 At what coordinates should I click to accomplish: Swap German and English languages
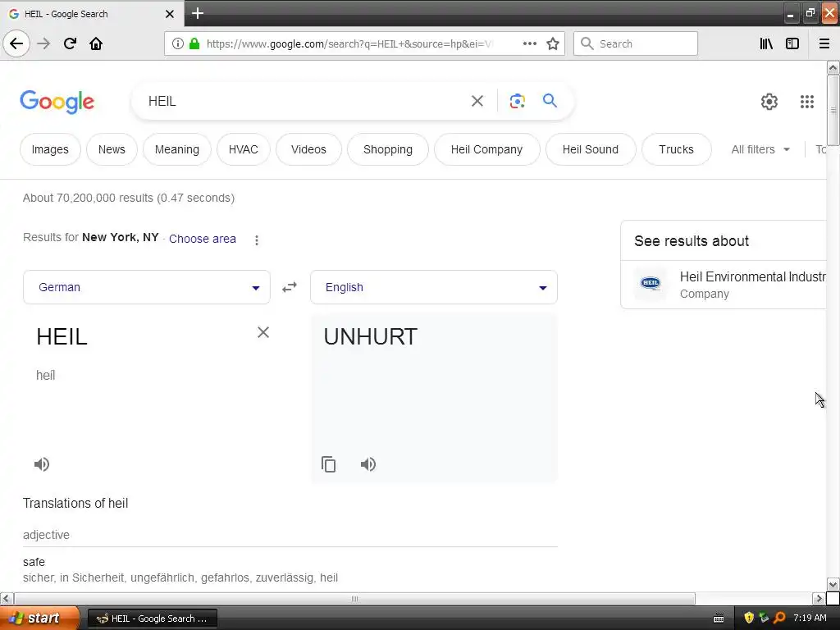pyautogui.click(x=290, y=287)
